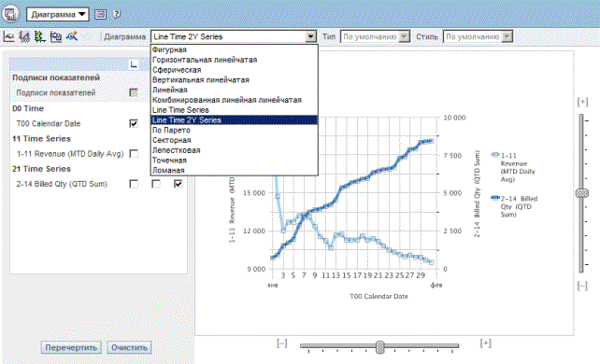
Task: Click the last light-blue data point near 29
Action: pyautogui.click(x=432, y=262)
